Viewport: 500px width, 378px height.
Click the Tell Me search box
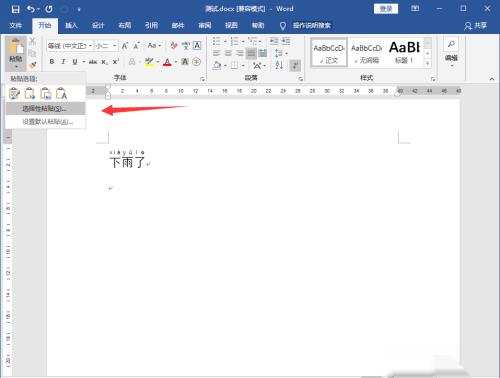coord(312,26)
